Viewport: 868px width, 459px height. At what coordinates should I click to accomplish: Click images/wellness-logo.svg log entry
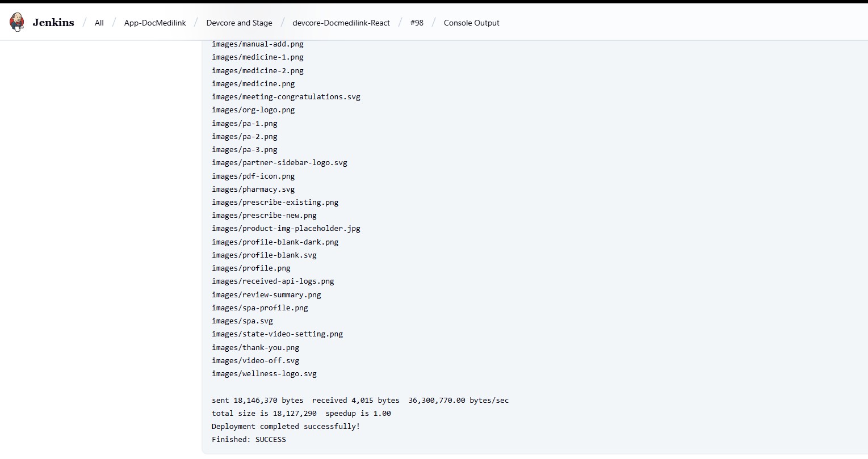(264, 373)
